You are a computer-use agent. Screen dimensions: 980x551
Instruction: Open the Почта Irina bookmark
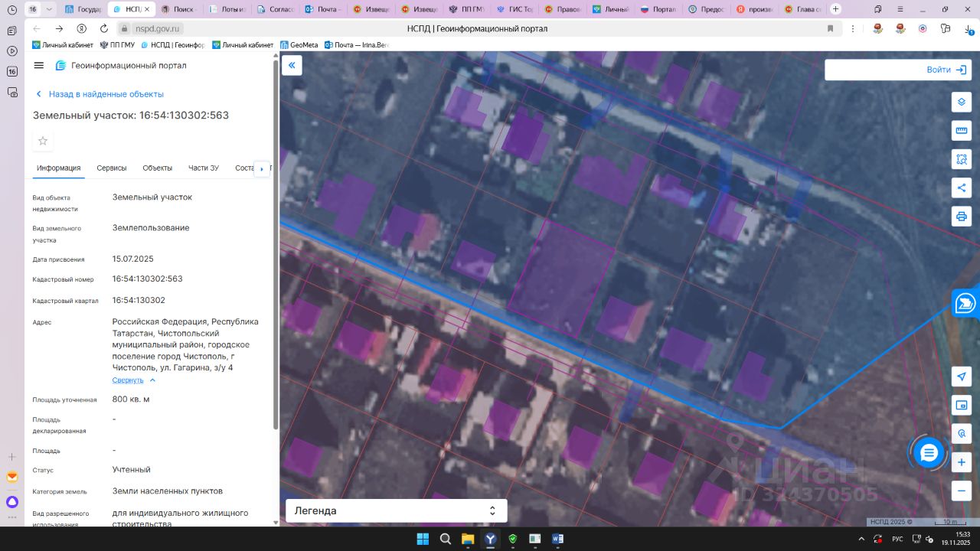(357, 45)
